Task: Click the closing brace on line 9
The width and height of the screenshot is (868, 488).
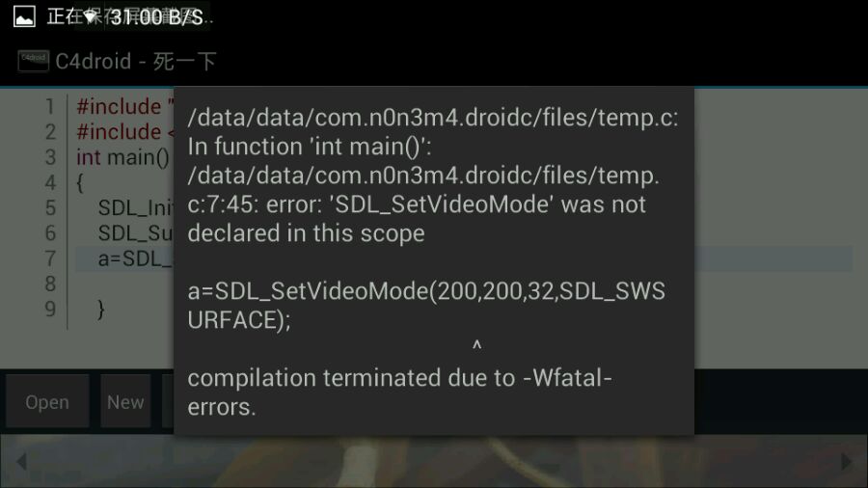Action: (x=100, y=310)
